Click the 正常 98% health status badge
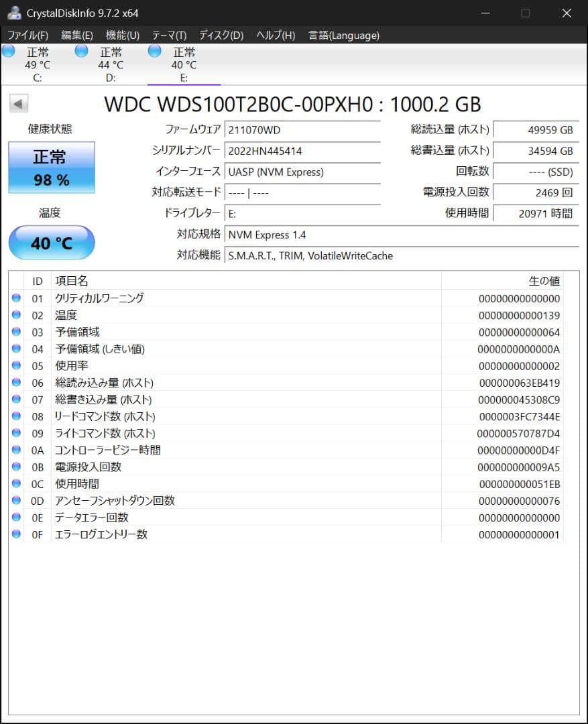 click(x=51, y=168)
